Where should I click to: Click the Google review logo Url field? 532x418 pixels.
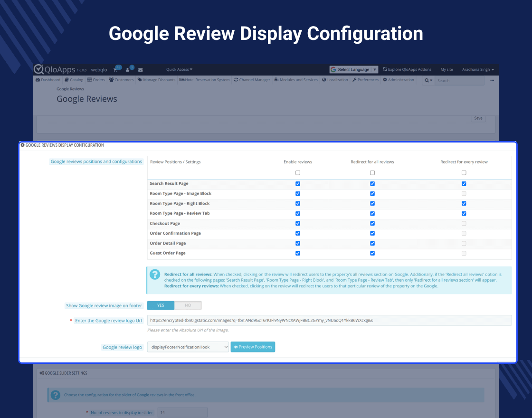tap(330, 320)
